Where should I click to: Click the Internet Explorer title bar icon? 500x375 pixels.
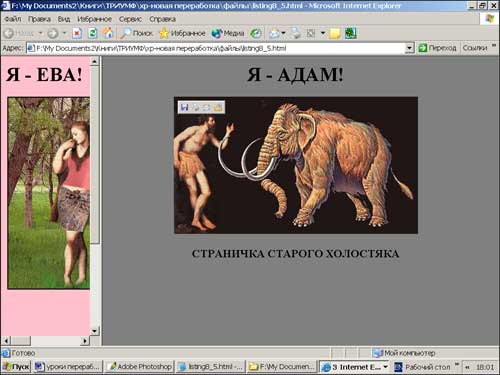pos(5,6)
